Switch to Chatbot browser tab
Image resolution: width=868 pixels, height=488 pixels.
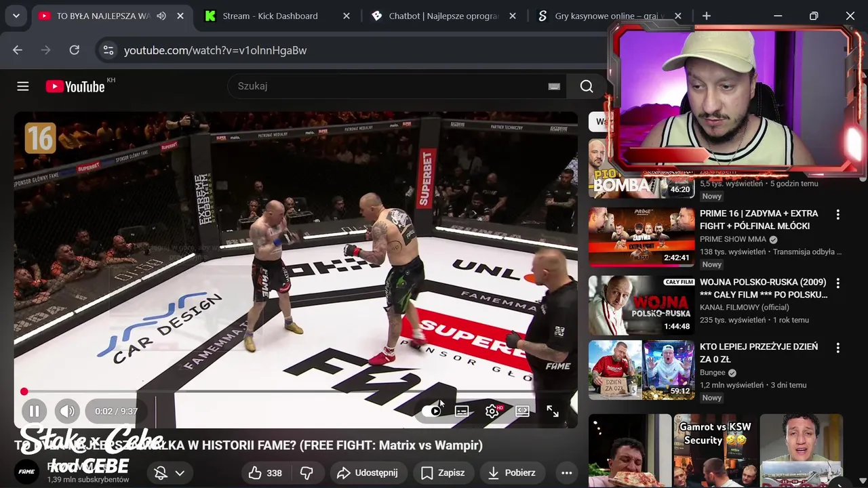pyautogui.click(x=444, y=16)
